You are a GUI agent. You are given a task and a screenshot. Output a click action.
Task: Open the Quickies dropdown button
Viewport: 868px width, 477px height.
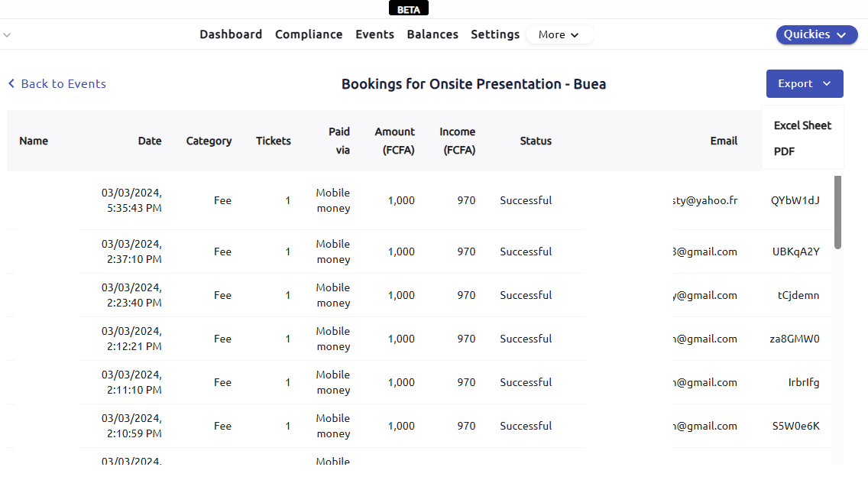[817, 34]
